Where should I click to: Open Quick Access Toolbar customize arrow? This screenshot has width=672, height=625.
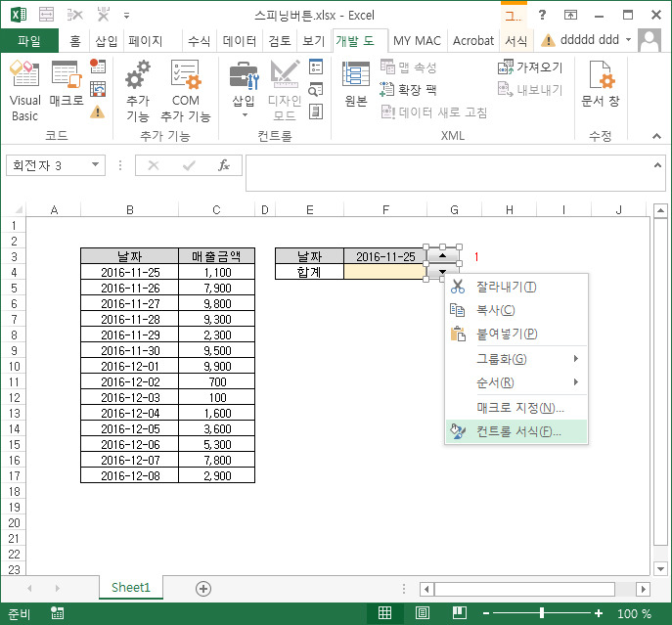click(x=126, y=16)
